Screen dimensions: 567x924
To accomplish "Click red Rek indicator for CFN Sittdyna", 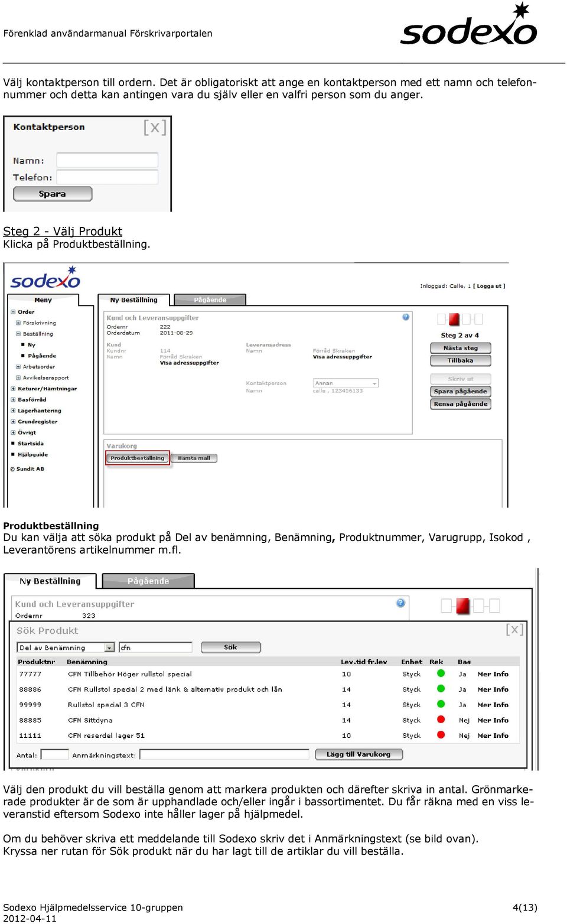I will click(x=441, y=719).
